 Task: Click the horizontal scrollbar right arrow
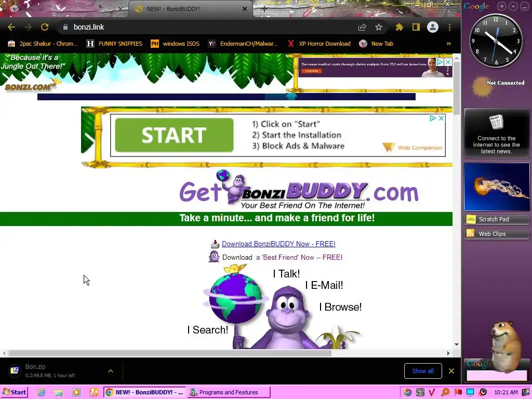pos(448,353)
